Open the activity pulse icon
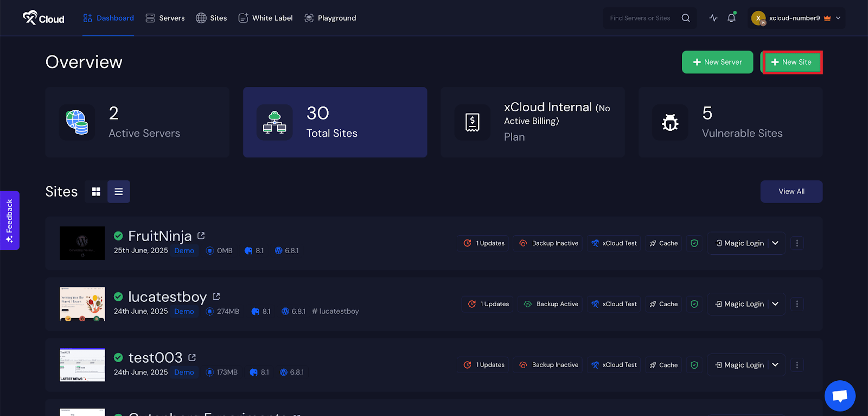 713,18
